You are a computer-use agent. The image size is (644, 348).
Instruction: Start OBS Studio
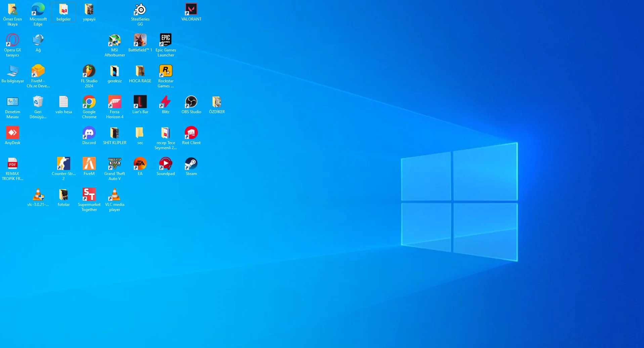191,102
